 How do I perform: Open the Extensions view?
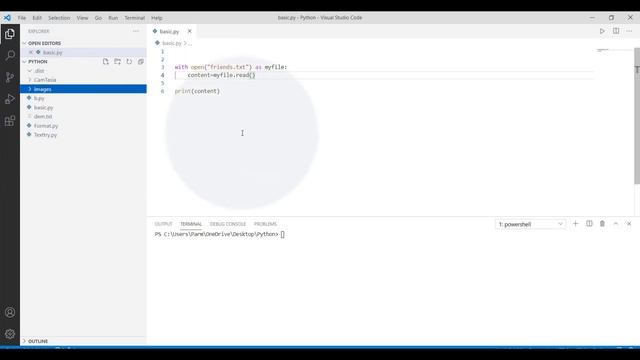(x=10, y=121)
